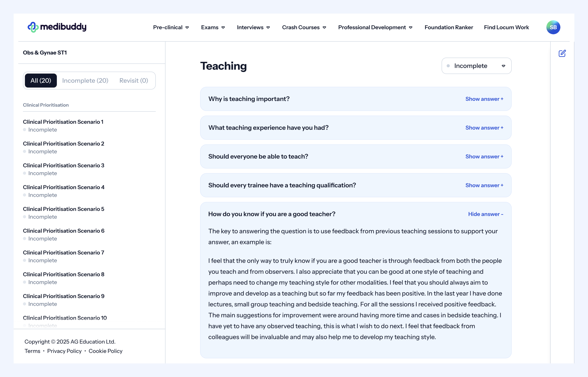Open Find Locum Work link

click(506, 27)
